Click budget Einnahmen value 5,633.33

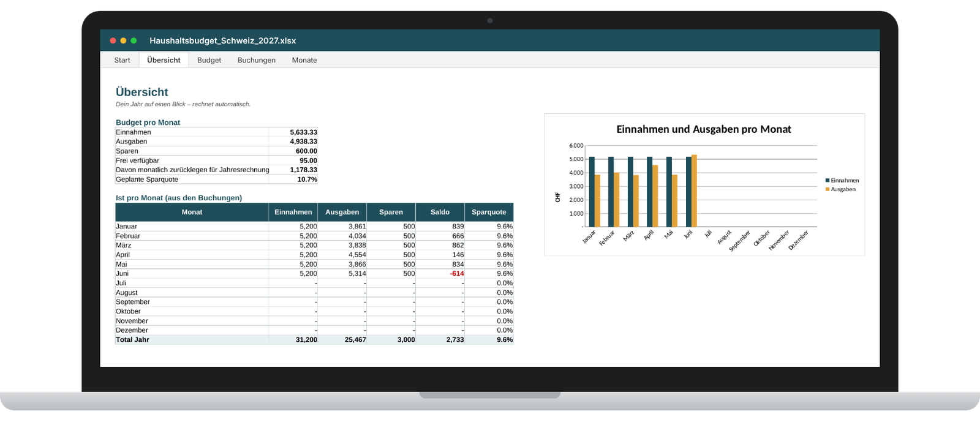304,132
